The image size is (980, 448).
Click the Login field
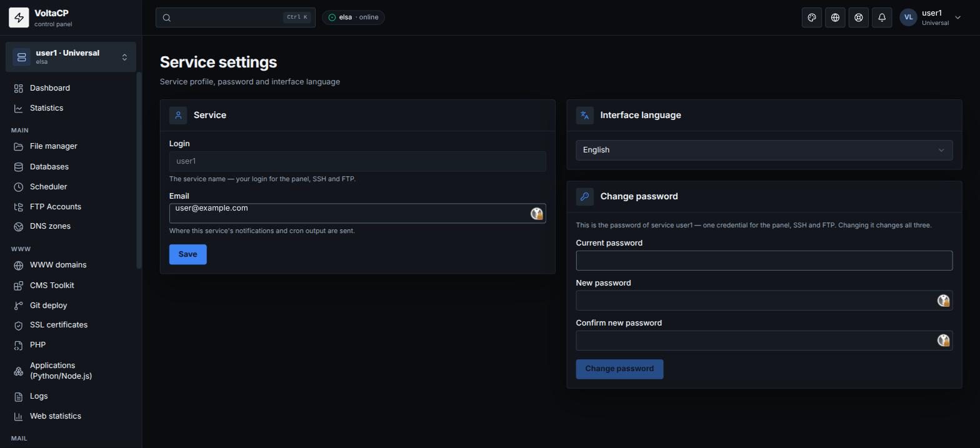point(357,161)
